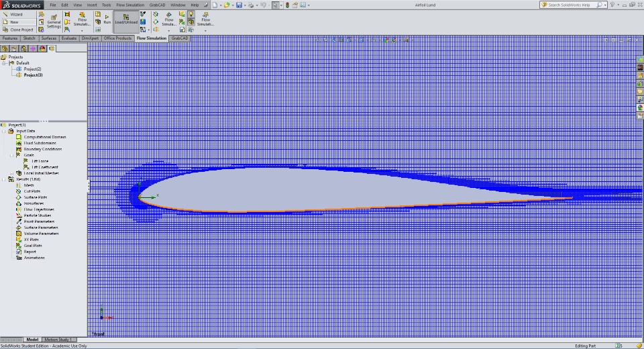Switch to the GrabCAD command tab
Screen dimensions: 644x349
coord(180,38)
